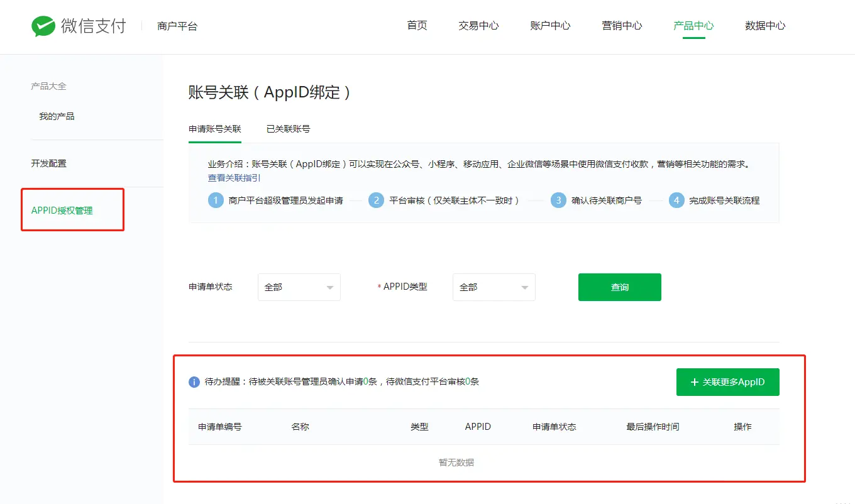Screen dimensions: 855x504
Task: Click the step 2 circle before 平台审核
Action: [x=377, y=200]
